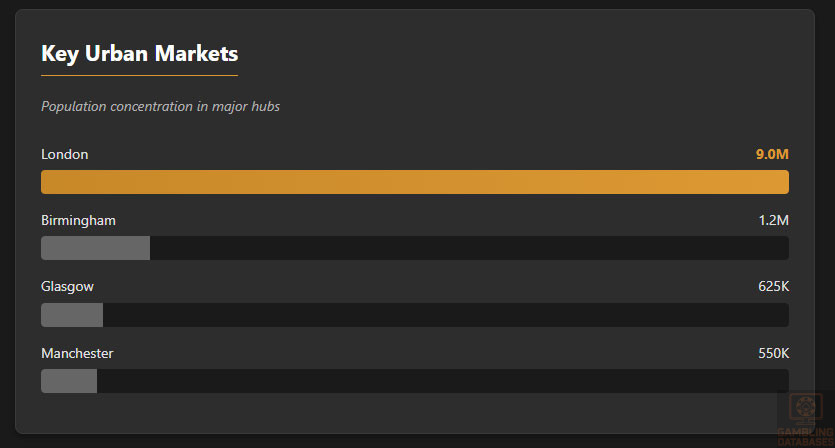Click the orange London population bar

tap(415, 182)
